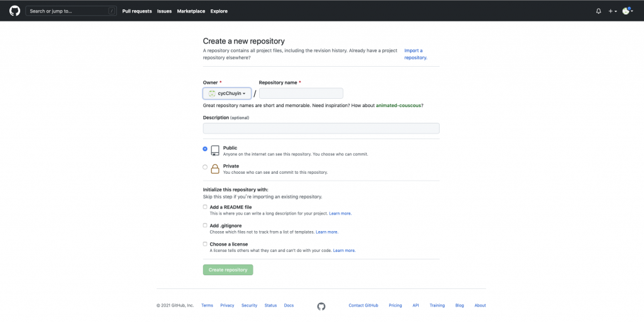Click the Repository name field
The height and width of the screenshot is (323, 644).
pyautogui.click(x=301, y=93)
